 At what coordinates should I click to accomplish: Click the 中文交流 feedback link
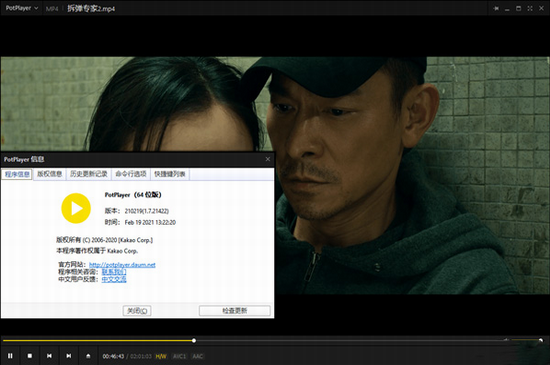(114, 279)
